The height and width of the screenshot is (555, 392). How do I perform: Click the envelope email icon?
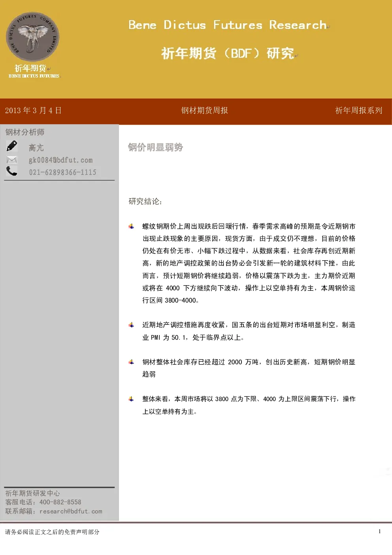[12, 160]
